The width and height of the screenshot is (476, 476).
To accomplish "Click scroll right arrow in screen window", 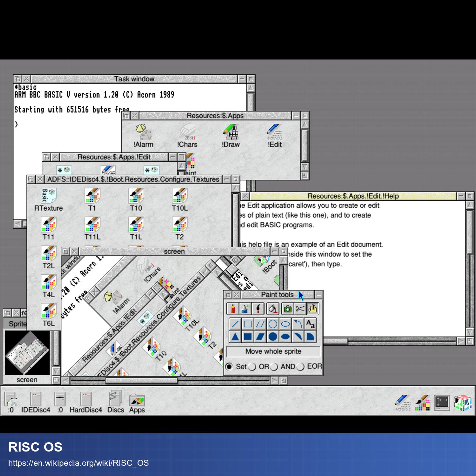I will [275, 381].
